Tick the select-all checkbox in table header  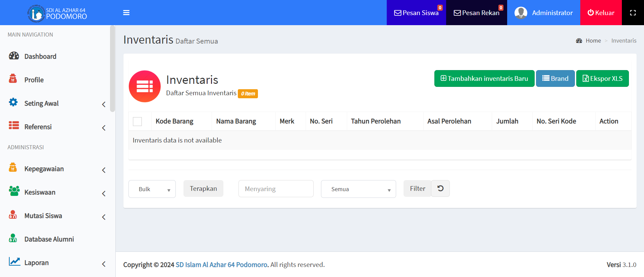[137, 121]
